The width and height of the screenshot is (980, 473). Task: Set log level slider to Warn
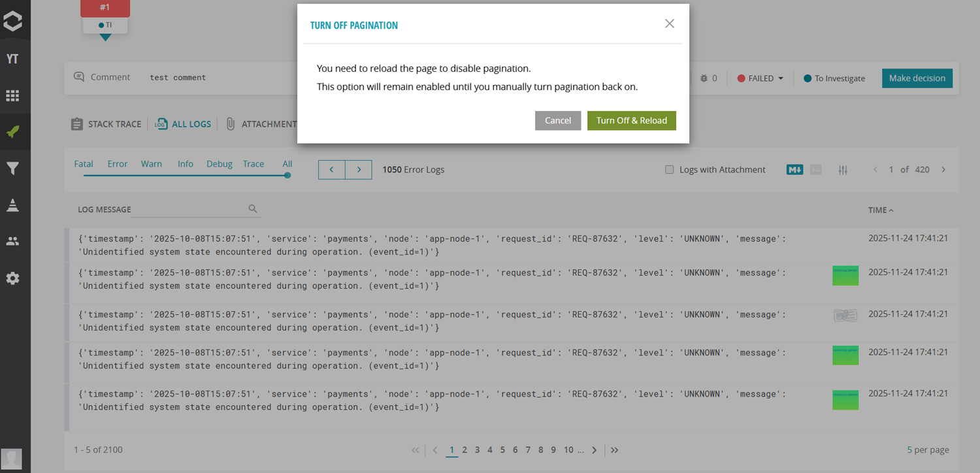point(152,164)
